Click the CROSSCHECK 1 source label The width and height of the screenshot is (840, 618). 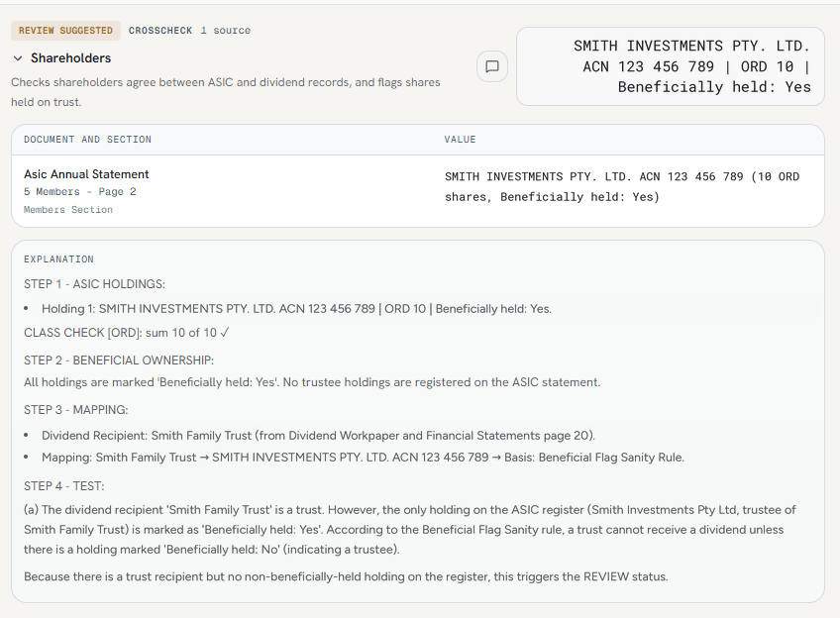189,31
